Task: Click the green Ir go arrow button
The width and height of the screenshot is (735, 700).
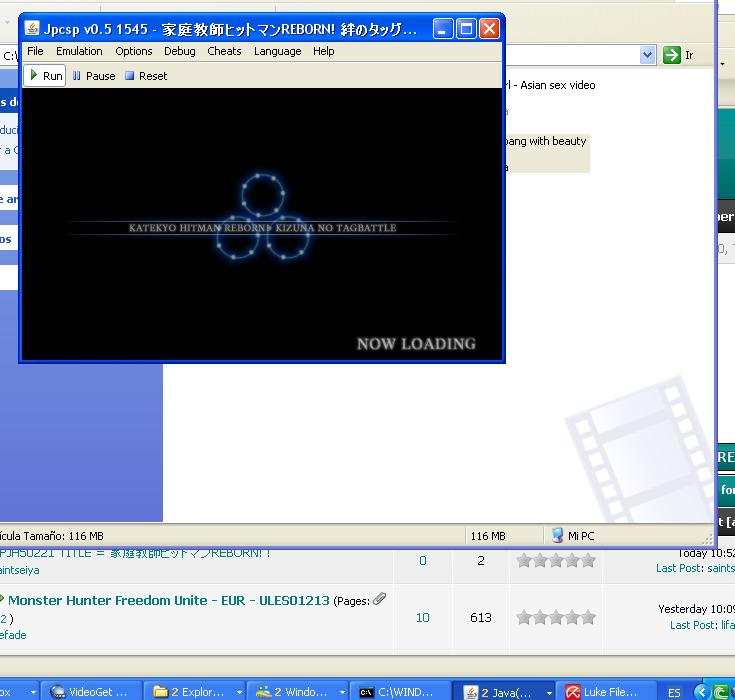Action: tap(672, 55)
